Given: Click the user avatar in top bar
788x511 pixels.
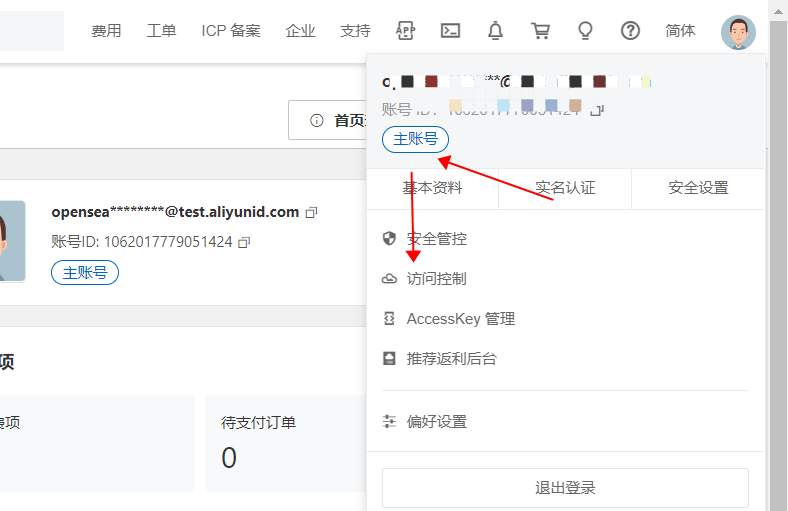Looking at the screenshot, I should (x=738, y=32).
